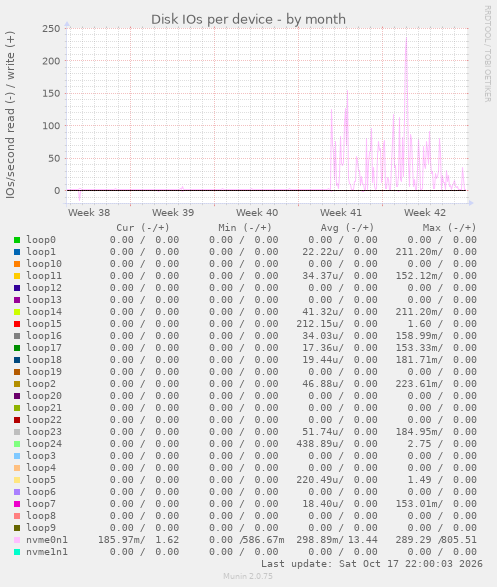The height and width of the screenshot is (587, 497).
Task: Click the 'Week 42' axis label
Action: [425, 213]
